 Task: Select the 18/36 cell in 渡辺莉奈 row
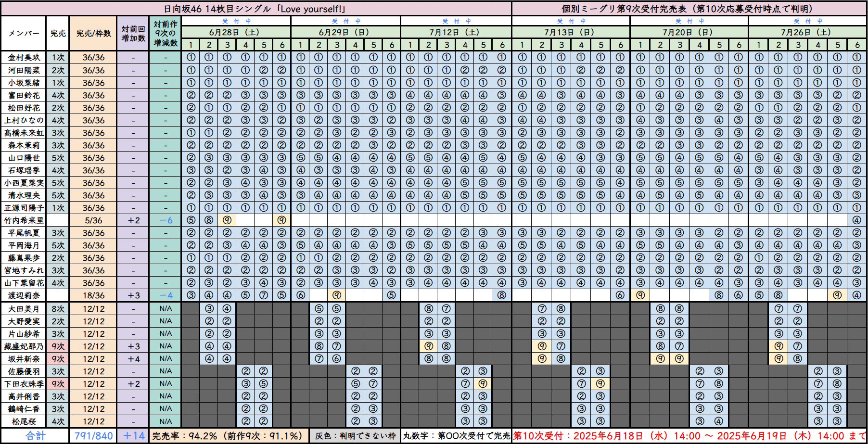(x=93, y=295)
